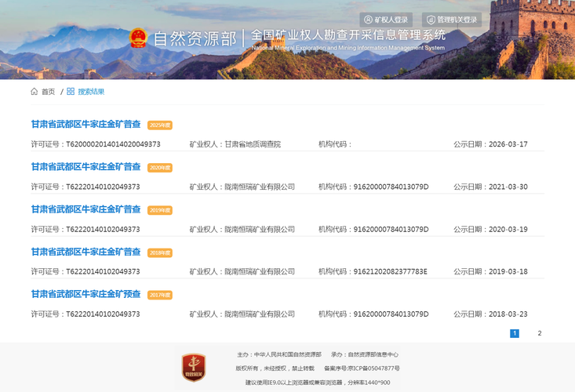
Task: Open the 2019年度 牛家庄金矿普查 result
Action: 86,209
